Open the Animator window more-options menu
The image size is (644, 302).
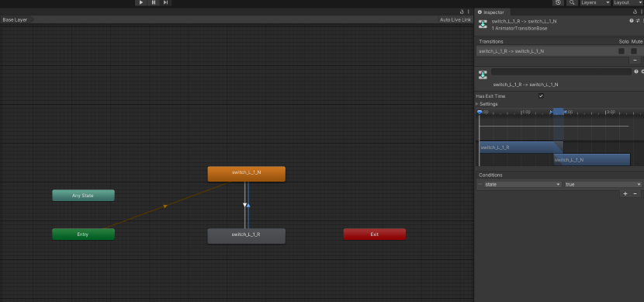point(468,12)
